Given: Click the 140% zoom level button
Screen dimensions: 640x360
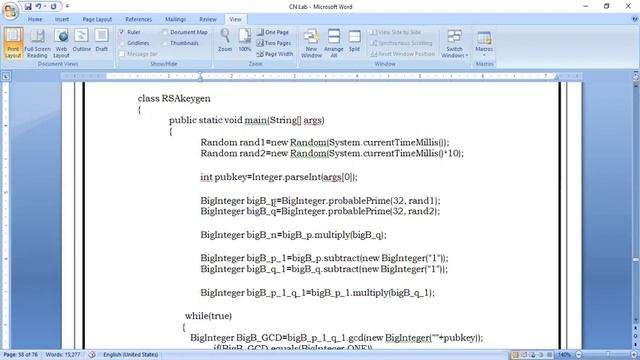Looking at the screenshot, I should point(564,355).
